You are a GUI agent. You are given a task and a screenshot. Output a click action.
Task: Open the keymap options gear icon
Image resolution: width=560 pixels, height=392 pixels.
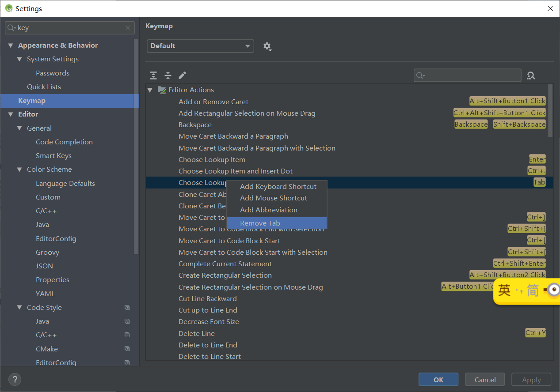pyautogui.click(x=267, y=46)
